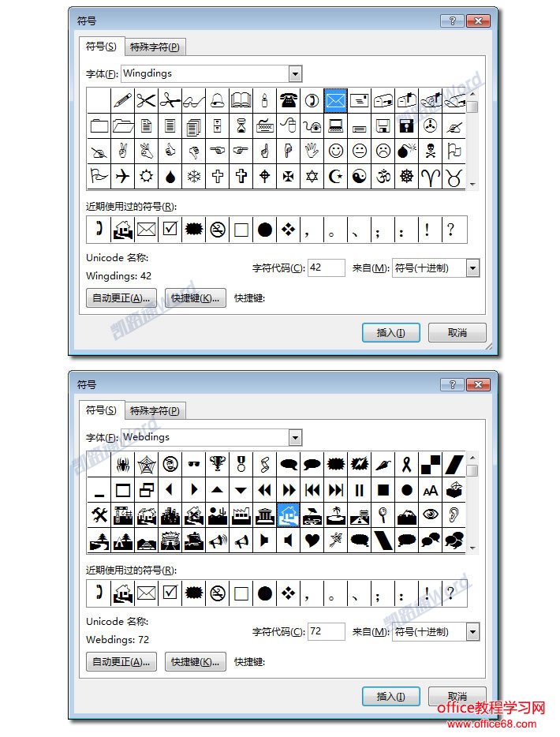This screenshot has width=560, height=737.
Task: Choose the pause symbol in Webdings grid
Action: [x=360, y=490]
